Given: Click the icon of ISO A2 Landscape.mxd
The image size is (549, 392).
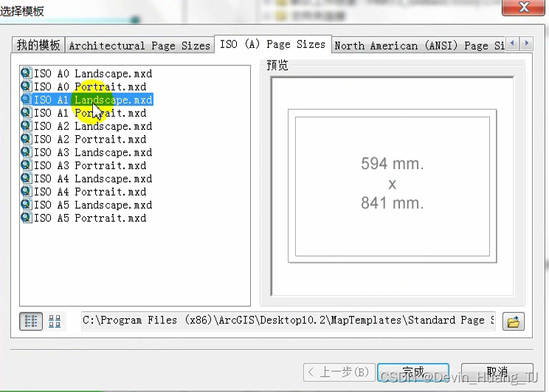Looking at the screenshot, I should point(27,125).
